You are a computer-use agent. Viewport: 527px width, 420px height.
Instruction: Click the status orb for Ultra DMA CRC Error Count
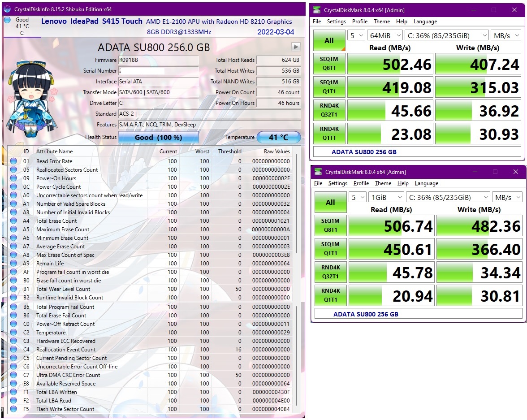[x=13, y=375]
